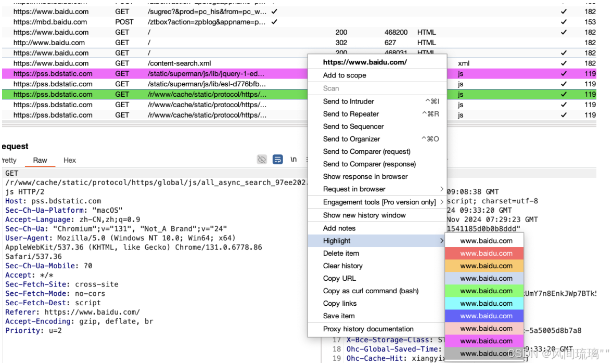Click the Priority: u=2 line
The image size is (612, 364).
(33, 330)
